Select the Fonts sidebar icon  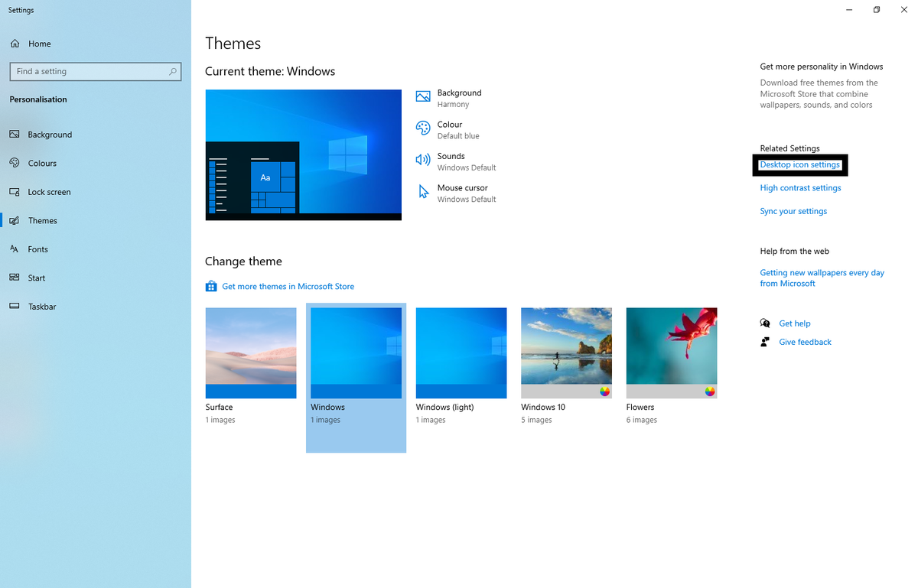coord(15,249)
